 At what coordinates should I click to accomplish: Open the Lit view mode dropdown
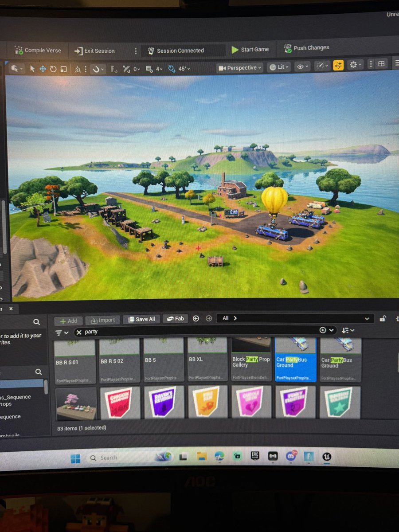point(279,67)
